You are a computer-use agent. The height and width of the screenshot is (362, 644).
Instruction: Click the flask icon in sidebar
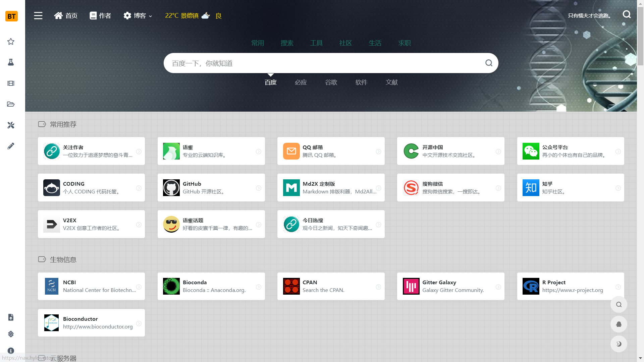[x=11, y=62]
